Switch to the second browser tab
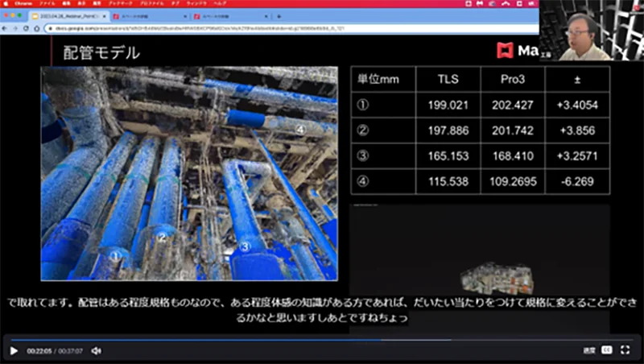 (149, 15)
